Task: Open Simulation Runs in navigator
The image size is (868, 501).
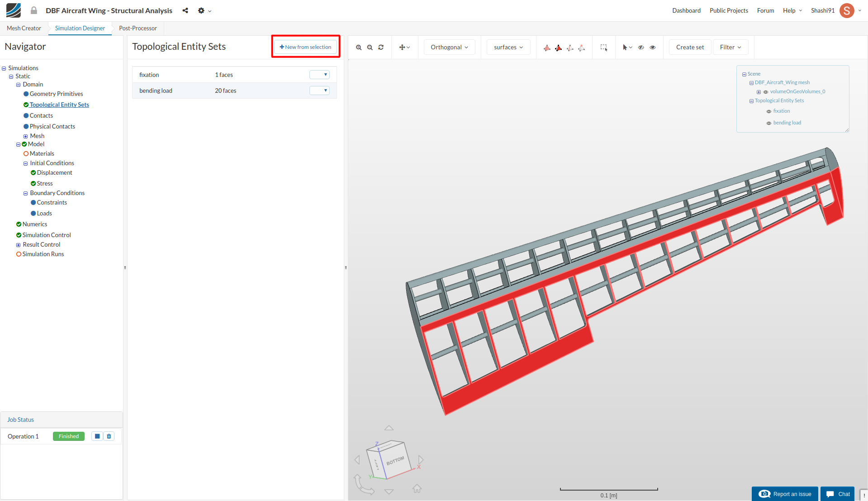Action: 43,254
